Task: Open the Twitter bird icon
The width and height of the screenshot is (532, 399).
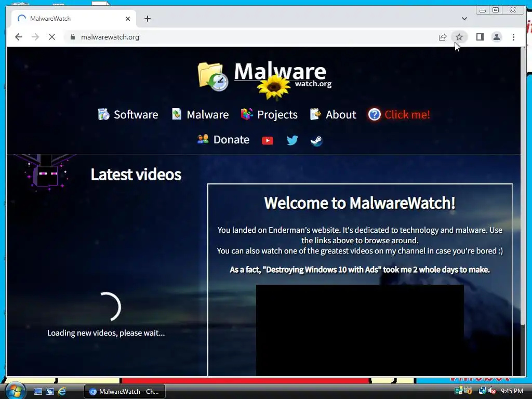Action: coord(292,140)
